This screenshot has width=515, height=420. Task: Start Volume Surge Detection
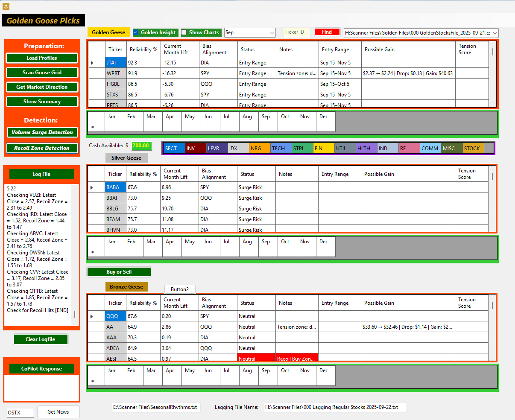[x=42, y=132]
